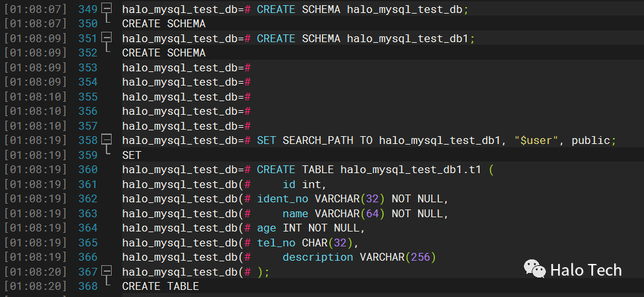Select line number 354 in the gutter
The image size is (644, 297).
tap(88, 82)
